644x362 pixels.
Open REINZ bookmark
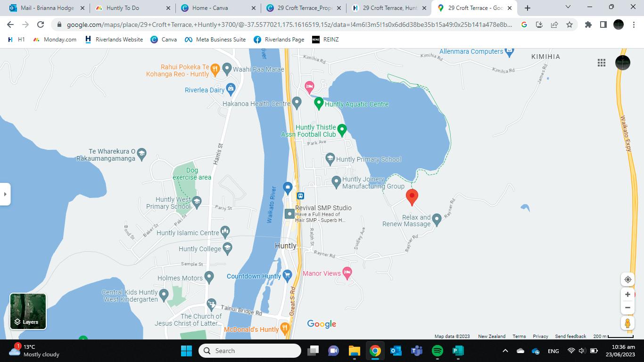coord(326,40)
